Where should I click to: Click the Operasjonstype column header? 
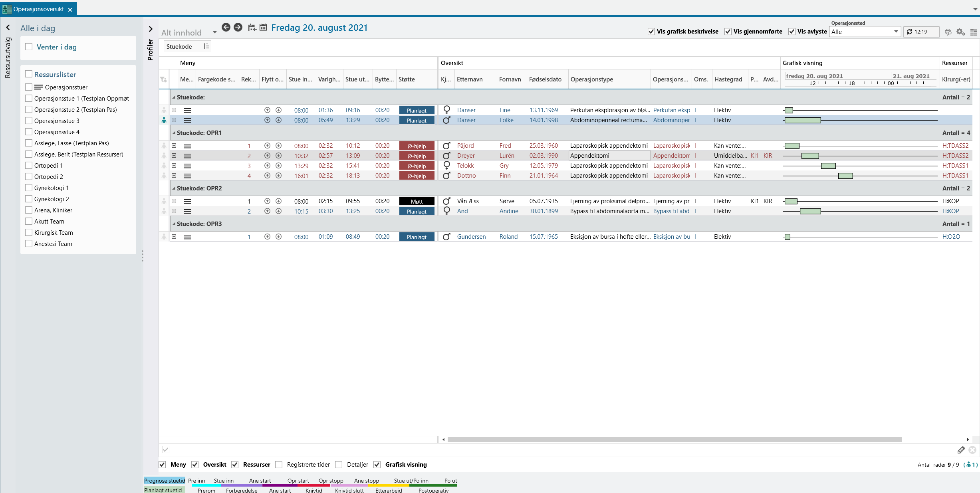[x=591, y=79]
